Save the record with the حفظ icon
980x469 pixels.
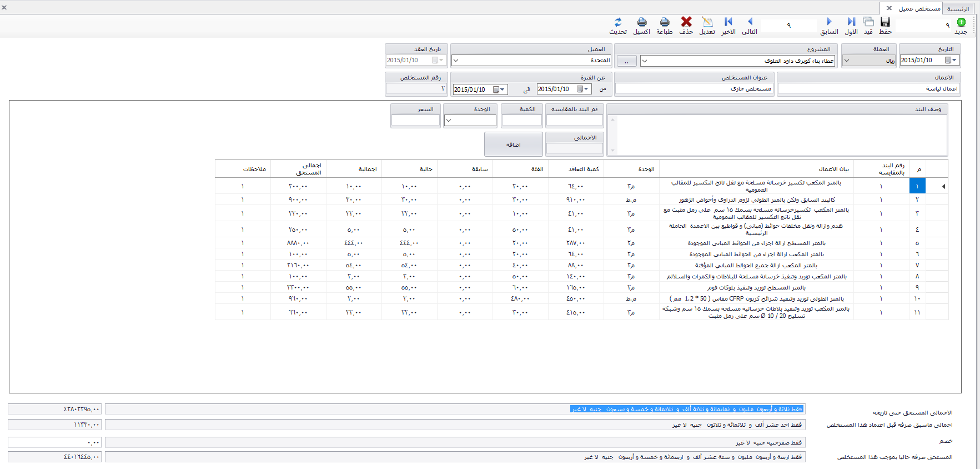(x=885, y=23)
